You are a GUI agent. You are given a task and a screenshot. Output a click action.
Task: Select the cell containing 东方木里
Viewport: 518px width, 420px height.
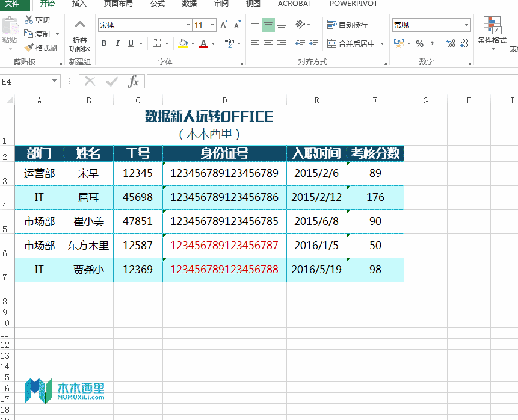[88, 246]
